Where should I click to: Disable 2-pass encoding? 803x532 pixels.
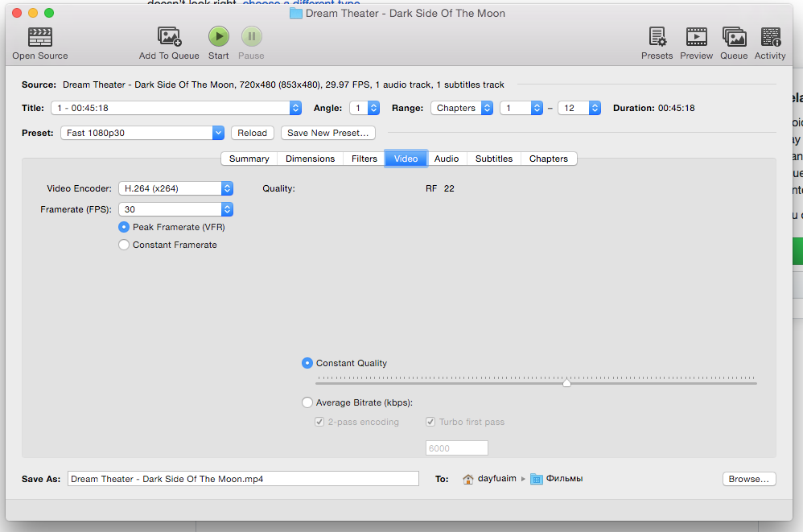click(319, 421)
